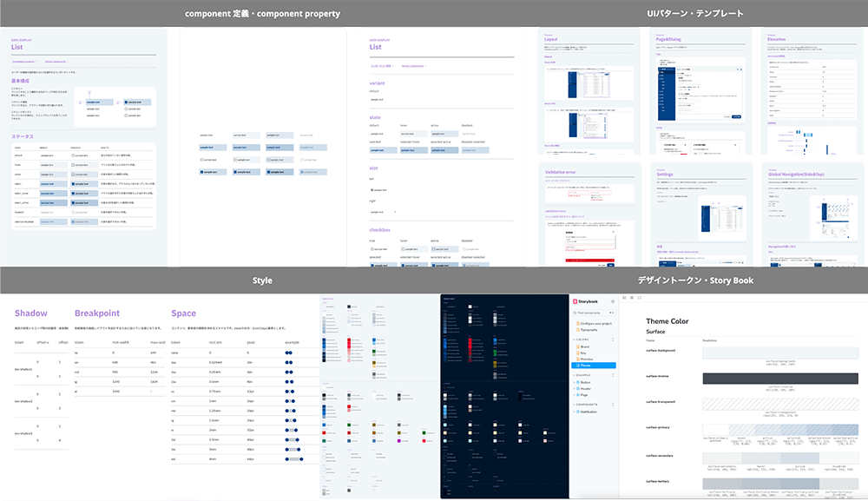Open the Typography docs page in Storybook
Viewport: 868px width, 501px height.
tap(589, 330)
